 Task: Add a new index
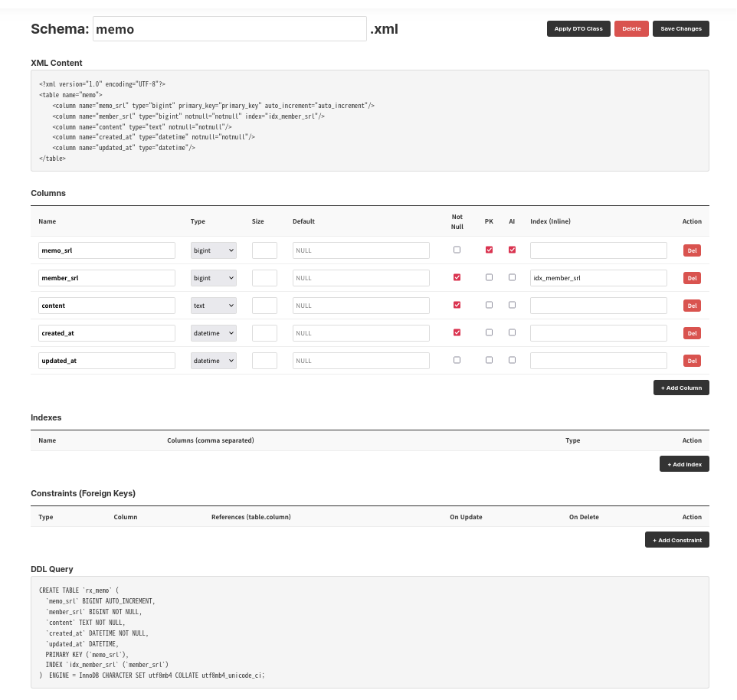683,464
